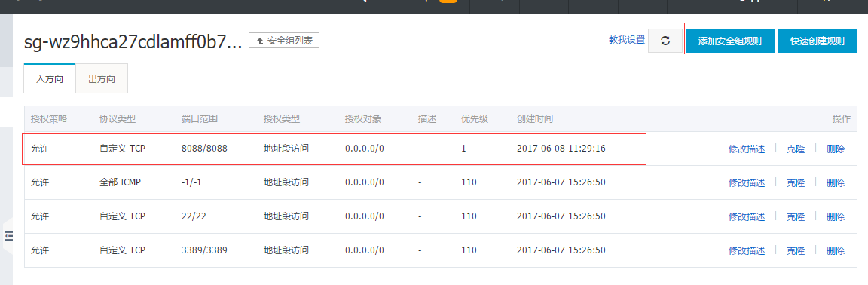Click the 协议类型 column header
The height and width of the screenshot is (285, 868).
pyautogui.click(x=118, y=119)
